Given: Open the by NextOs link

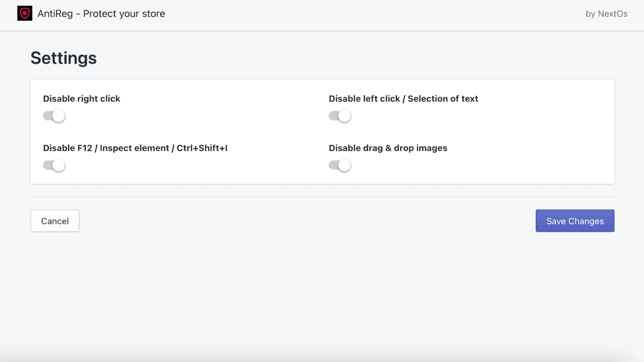Looking at the screenshot, I should coord(606,14).
